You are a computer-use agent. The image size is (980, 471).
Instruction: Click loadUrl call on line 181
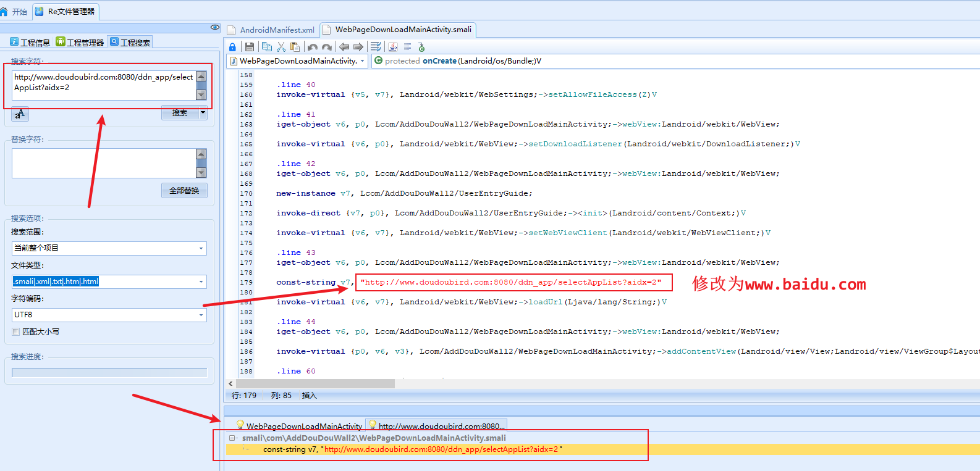point(546,302)
